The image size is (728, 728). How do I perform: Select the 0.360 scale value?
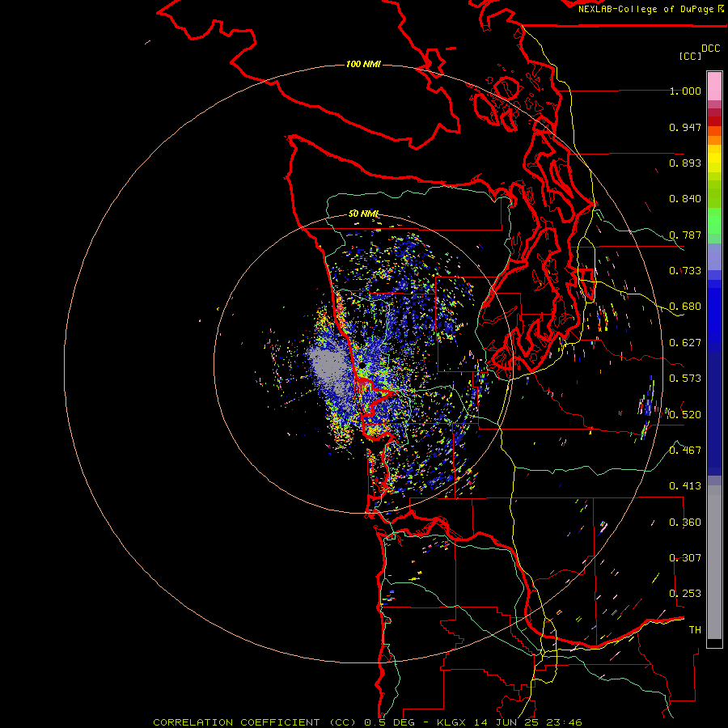[x=685, y=523]
